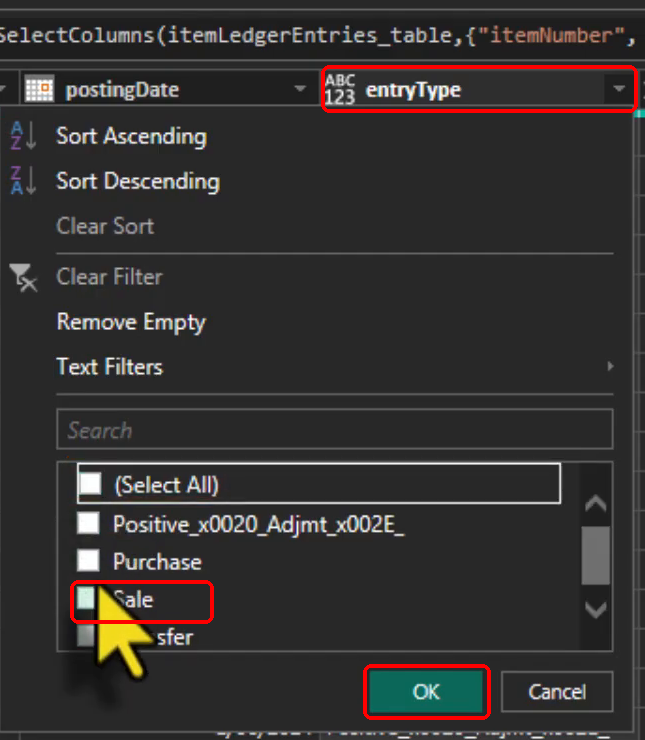Choose Remove Empty
645x740 pixels.
pyautogui.click(x=131, y=322)
